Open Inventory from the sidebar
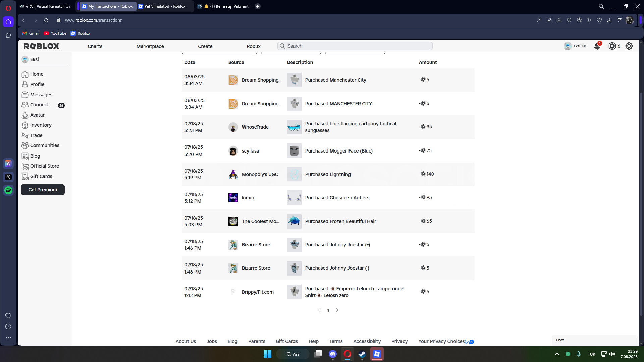The image size is (644, 362). (x=36, y=125)
